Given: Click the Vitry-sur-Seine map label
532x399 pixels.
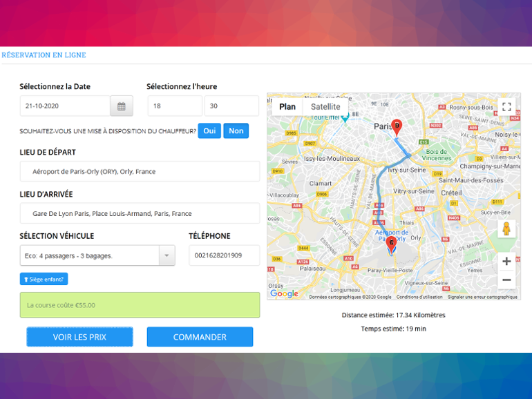Looking at the screenshot, I should 414,191.
